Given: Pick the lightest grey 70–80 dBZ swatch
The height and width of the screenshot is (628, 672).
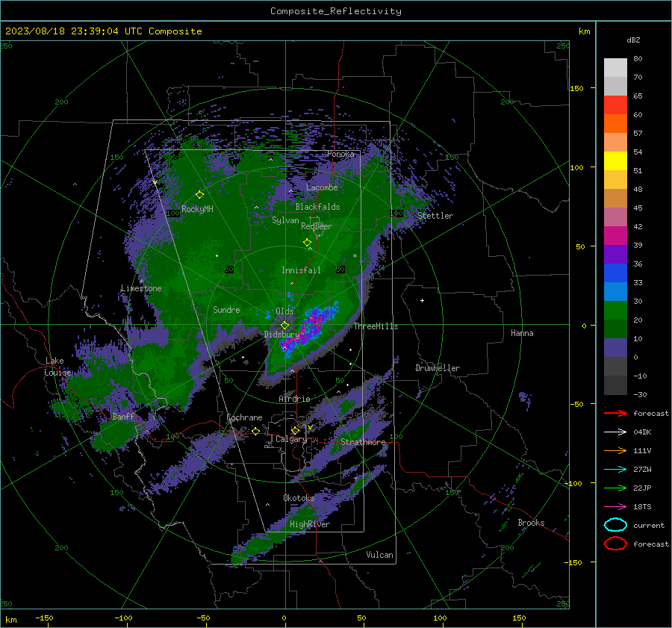Looking at the screenshot, I should pyautogui.click(x=615, y=68).
